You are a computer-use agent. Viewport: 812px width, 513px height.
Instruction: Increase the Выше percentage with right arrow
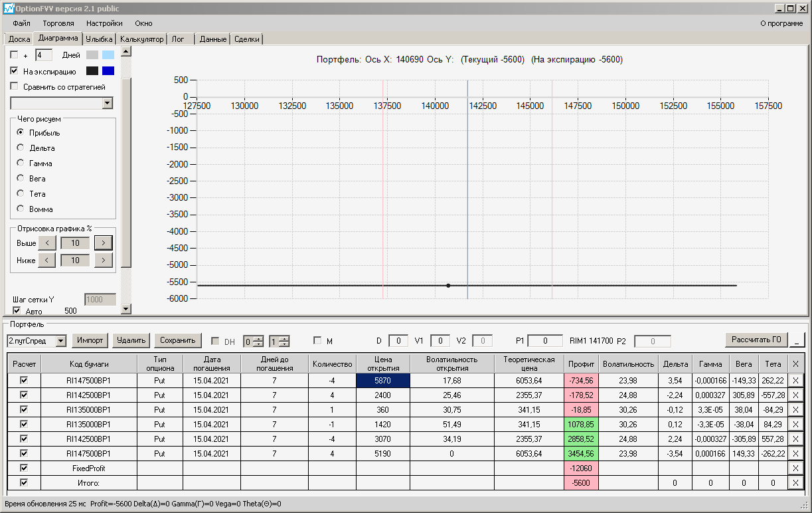click(x=103, y=243)
